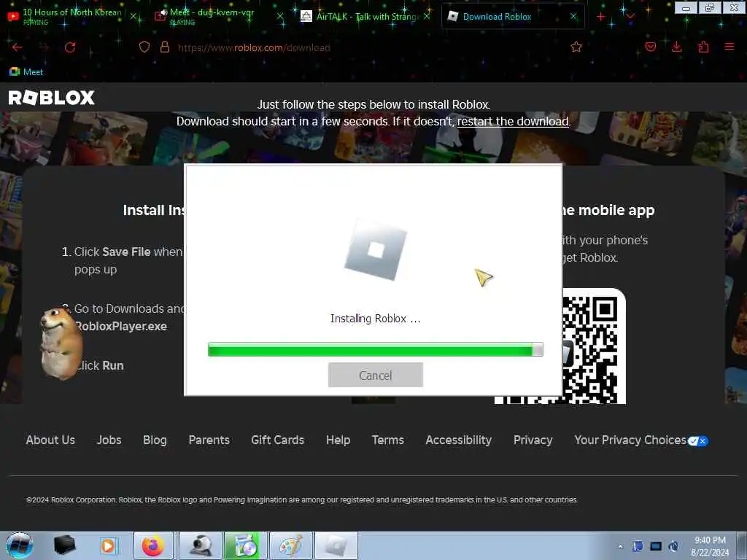Click the restart the download link

click(513, 122)
